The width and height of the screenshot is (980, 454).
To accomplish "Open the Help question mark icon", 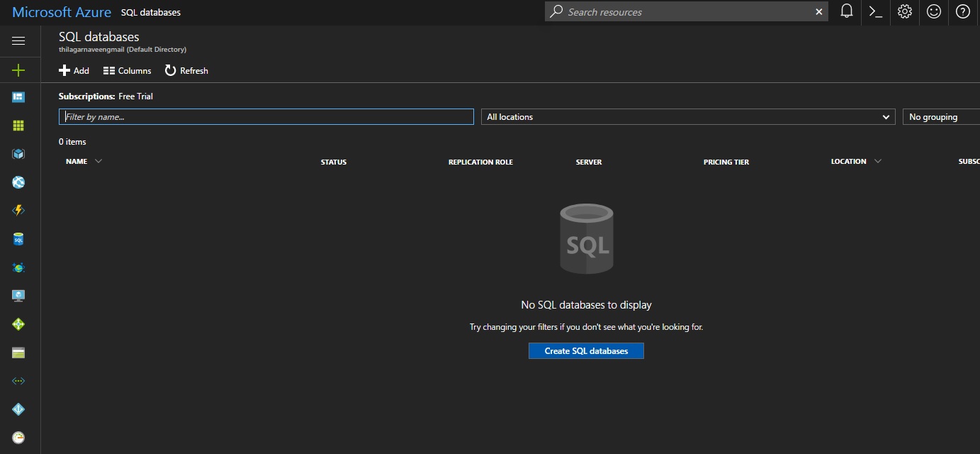I will click(x=962, y=12).
